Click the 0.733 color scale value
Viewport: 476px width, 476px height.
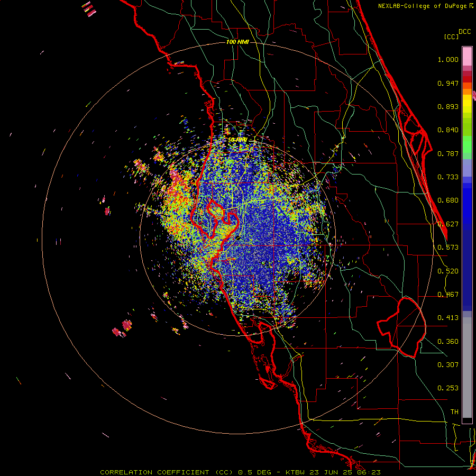(x=448, y=177)
